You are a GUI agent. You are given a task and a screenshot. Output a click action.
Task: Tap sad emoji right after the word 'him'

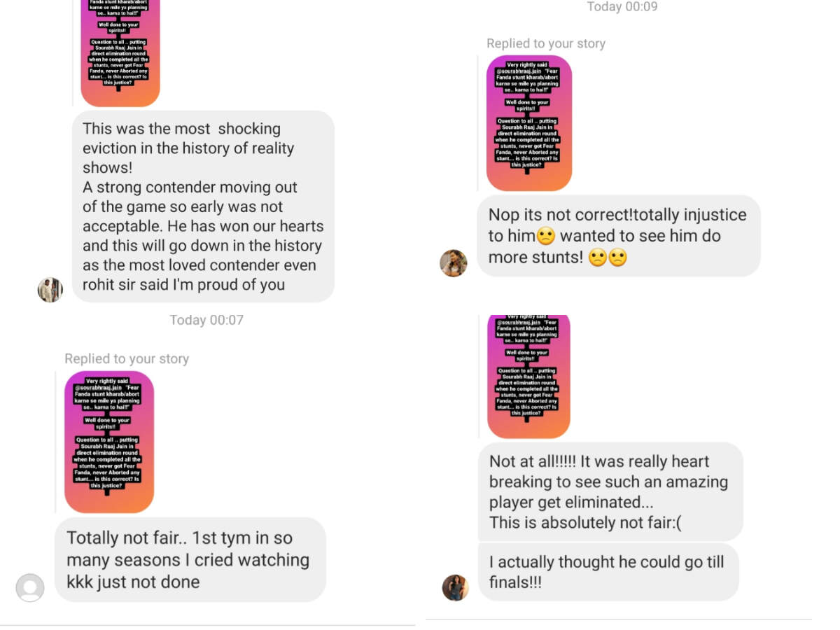point(546,237)
